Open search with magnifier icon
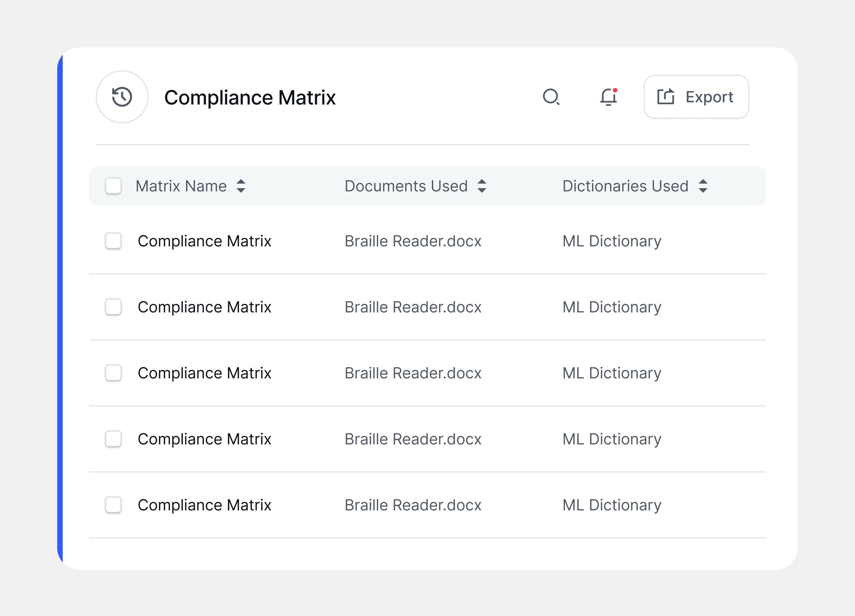 (x=551, y=97)
